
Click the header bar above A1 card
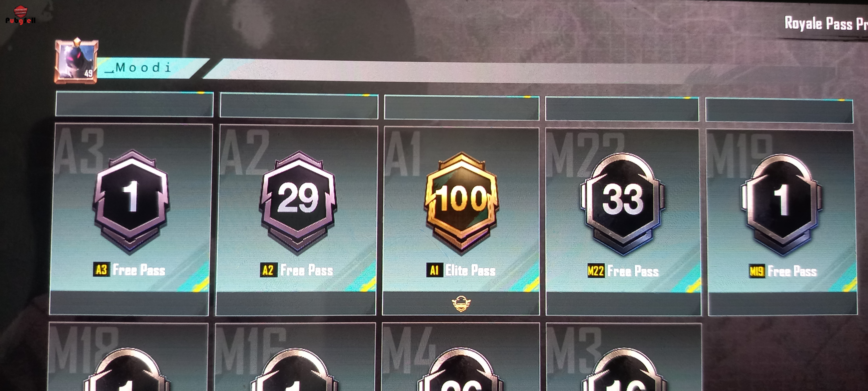pos(462,108)
